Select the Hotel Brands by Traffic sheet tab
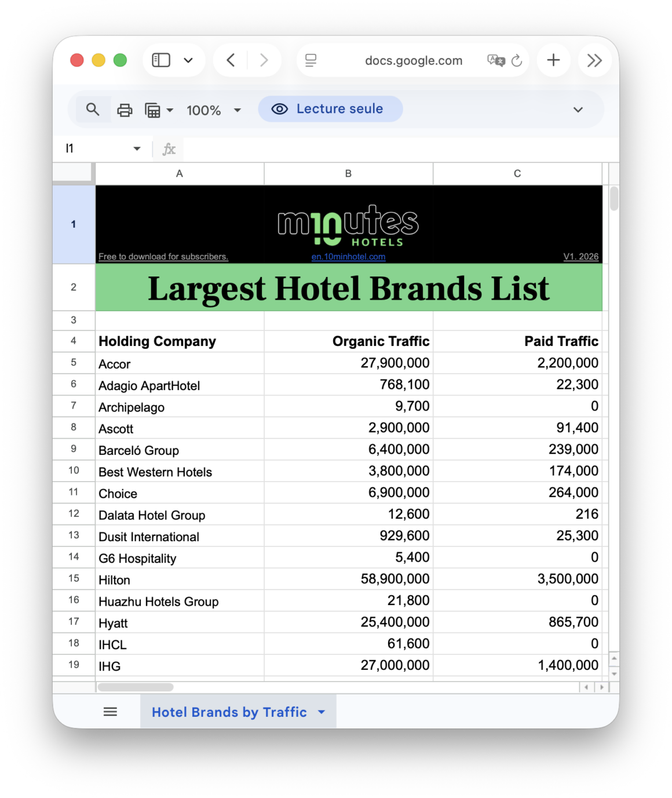This screenshot has height=798, width=672. click(229, 712)
